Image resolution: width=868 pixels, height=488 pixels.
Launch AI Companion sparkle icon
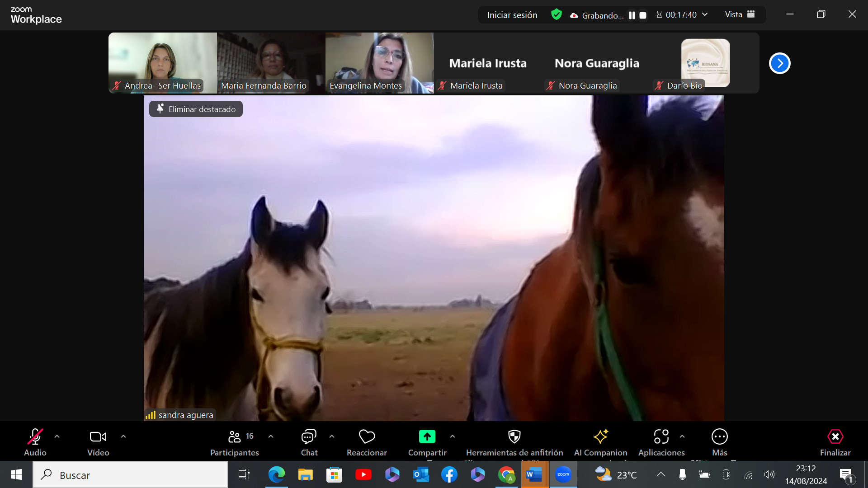[600, 437]
